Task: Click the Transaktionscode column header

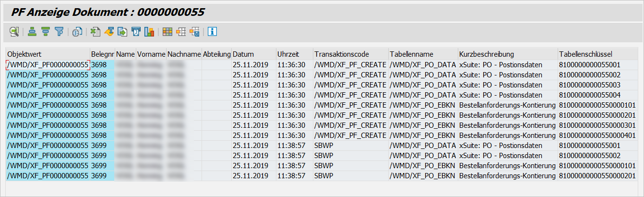Action: [350, 54]
